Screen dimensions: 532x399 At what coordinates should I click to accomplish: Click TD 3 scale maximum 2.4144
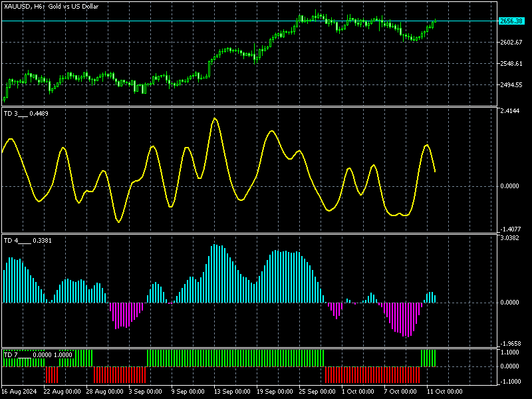coord(510,111)
